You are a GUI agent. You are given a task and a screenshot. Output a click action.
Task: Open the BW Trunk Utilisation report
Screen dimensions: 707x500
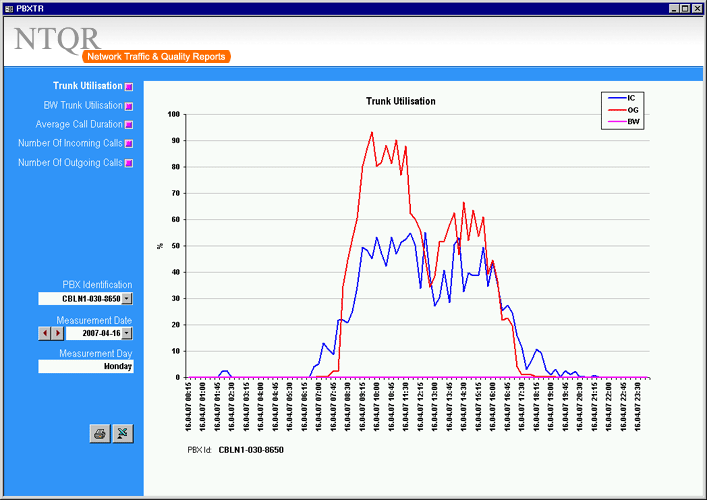tap(83, 105)
